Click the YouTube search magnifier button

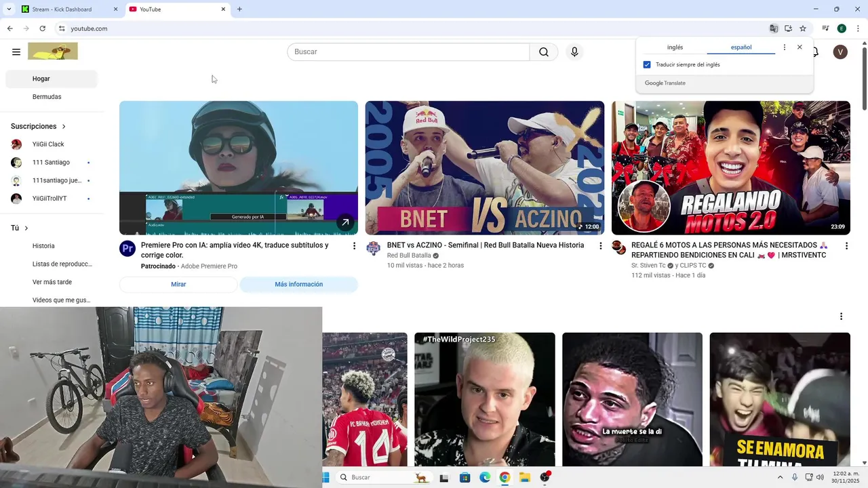tap(544, 52)
